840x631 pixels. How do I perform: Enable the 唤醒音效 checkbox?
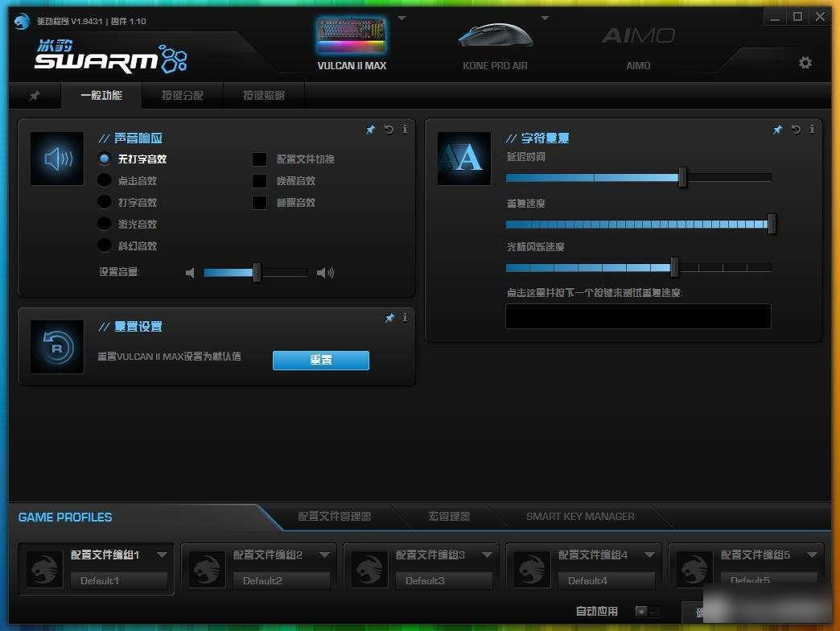(x=259, y=180)
